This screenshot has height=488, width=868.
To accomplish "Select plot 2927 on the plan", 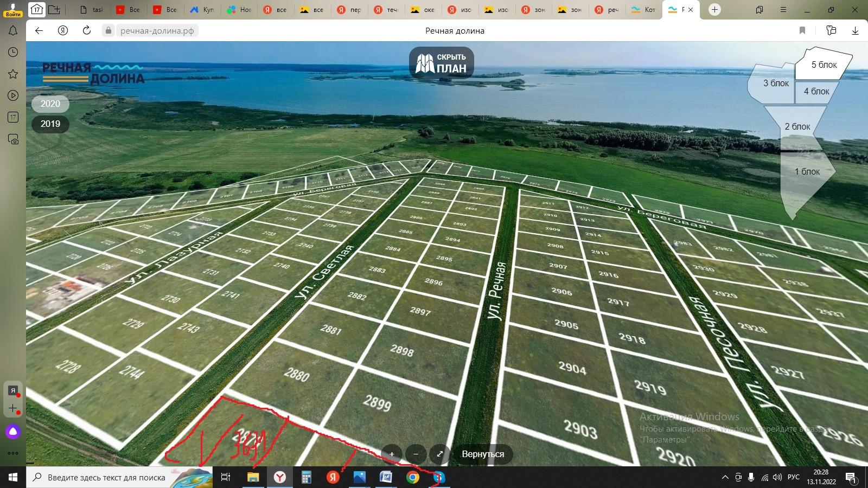I will click(x=788, y=372).
